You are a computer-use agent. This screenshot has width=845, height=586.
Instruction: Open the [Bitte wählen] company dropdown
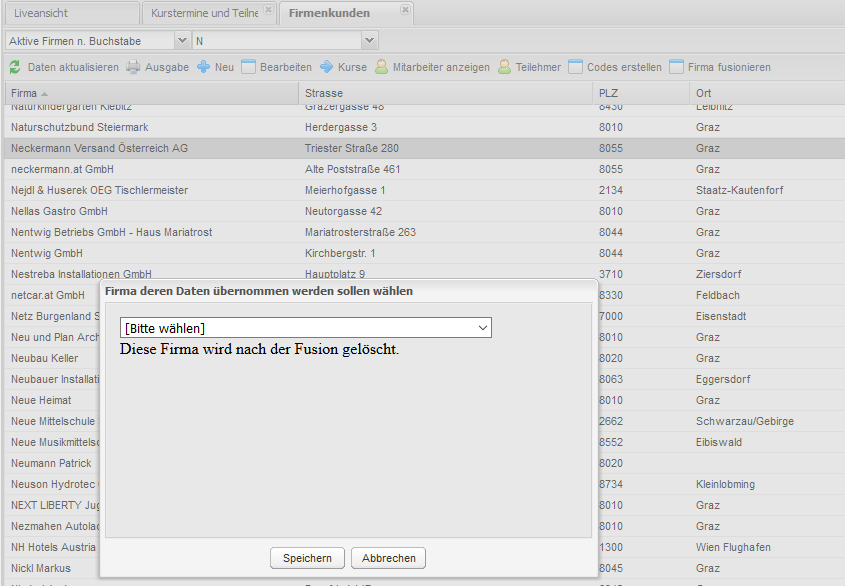click(305, 328)
